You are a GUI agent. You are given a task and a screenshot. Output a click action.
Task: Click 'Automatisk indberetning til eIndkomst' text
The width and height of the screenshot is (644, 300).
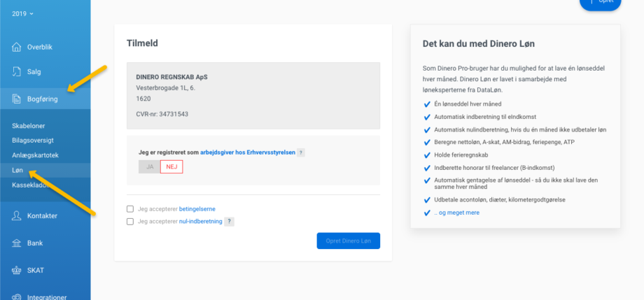pos(485,117)
